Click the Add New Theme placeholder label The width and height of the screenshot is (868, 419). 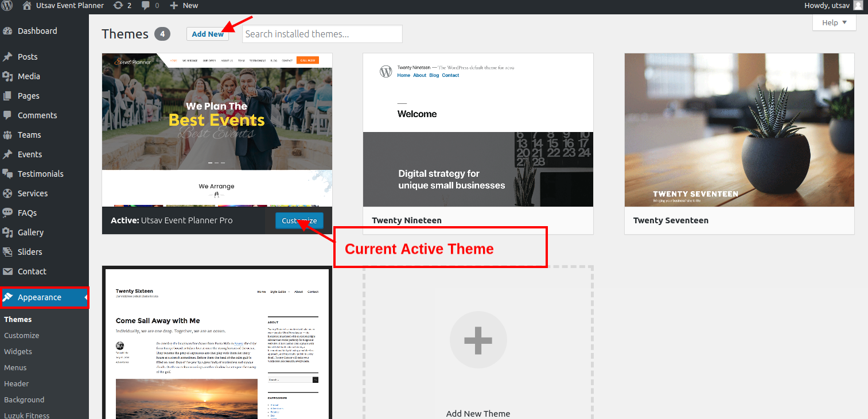(478, 413)
